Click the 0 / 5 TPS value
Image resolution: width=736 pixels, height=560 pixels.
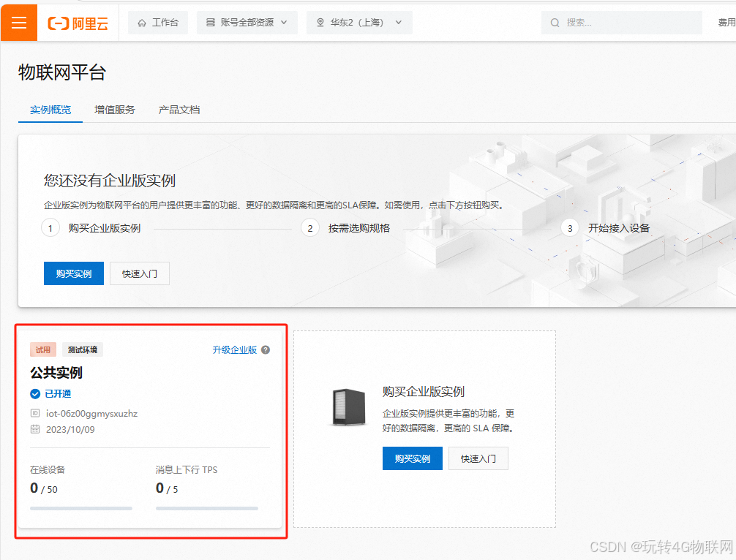pos(167,488)
